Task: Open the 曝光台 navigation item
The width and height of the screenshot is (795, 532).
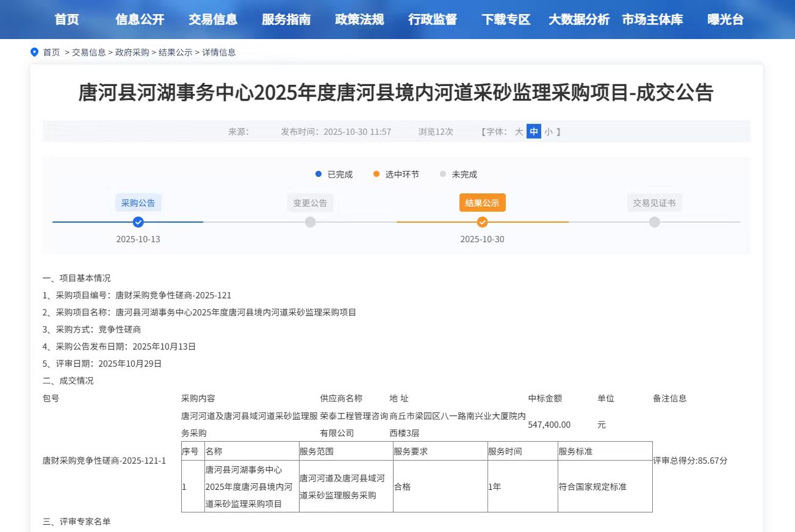Action: point(725,20)
